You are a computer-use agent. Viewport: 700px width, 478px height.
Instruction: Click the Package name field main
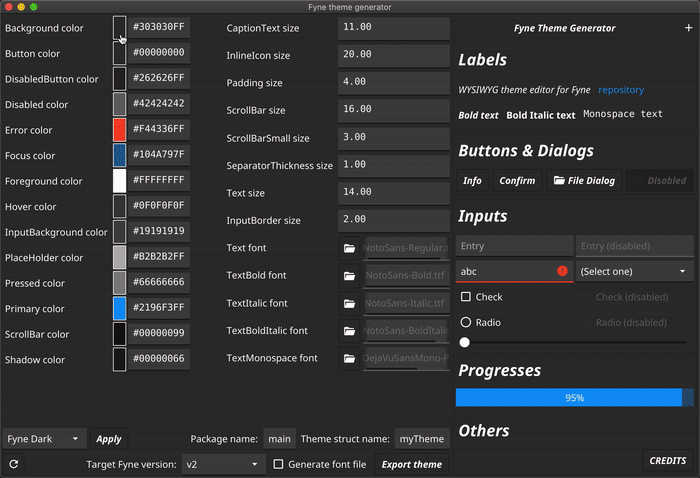pos(279,439)
